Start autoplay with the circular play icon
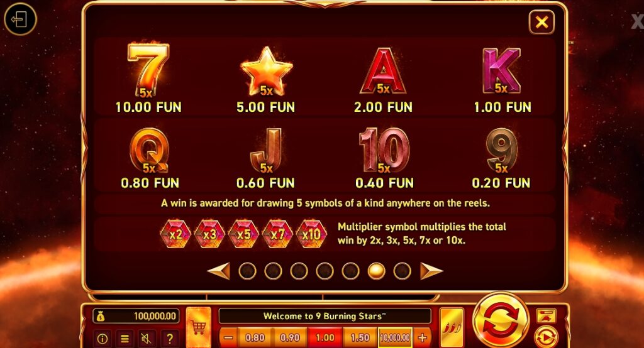 tap(547, 337)
